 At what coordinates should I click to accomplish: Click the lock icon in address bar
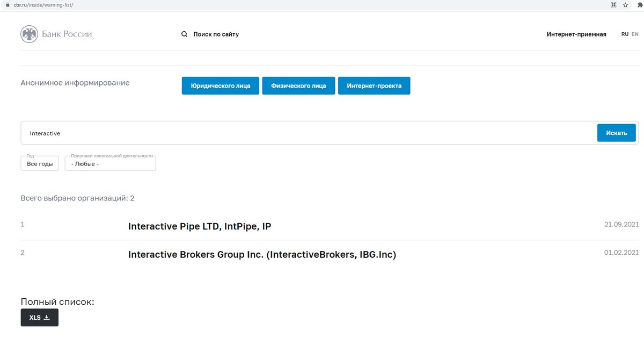[8, 5]
